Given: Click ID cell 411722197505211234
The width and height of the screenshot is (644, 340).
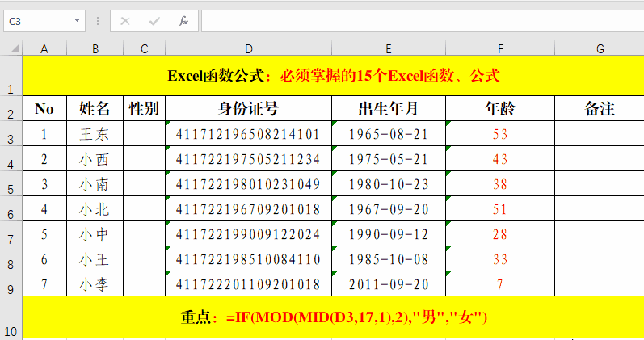Looking at the screenshot, I should coord(249,158).
